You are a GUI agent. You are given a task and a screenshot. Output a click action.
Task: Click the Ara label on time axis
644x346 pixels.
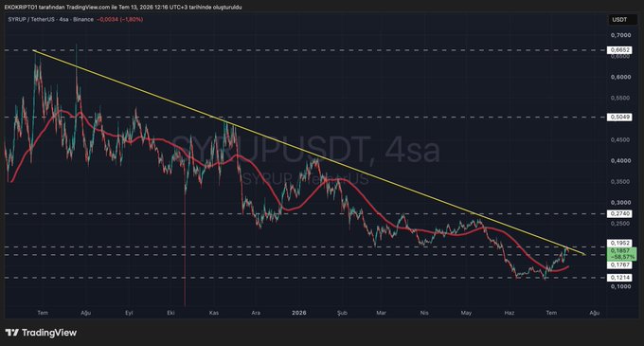pos(256,313)
